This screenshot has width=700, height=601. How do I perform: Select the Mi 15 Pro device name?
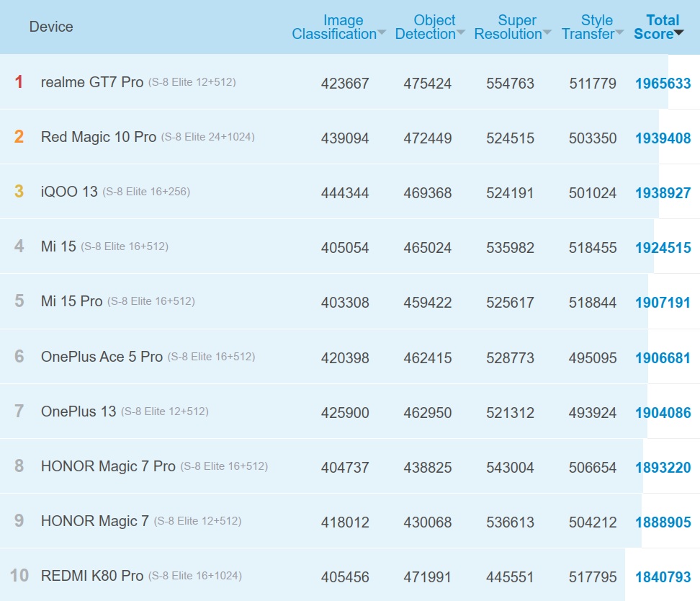click(x=72, y=301)
